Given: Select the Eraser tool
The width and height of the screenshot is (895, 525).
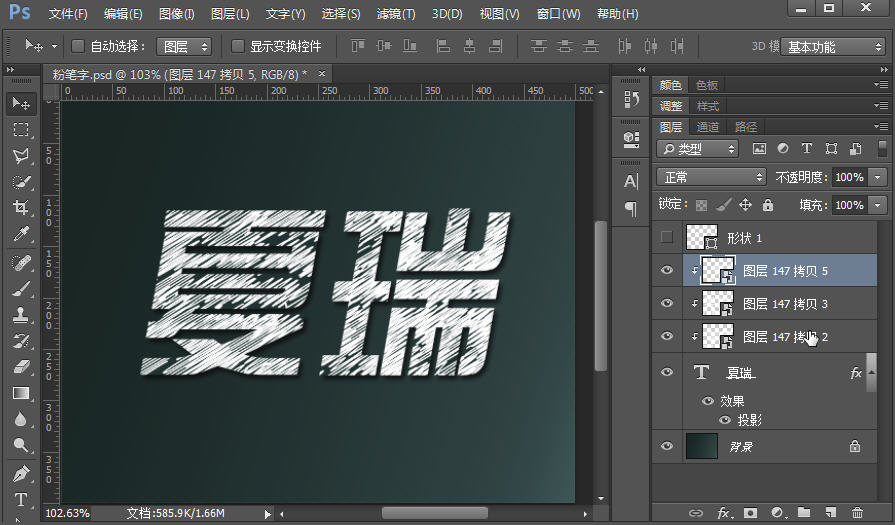Looking at the screenshot, I should point(21,367).
